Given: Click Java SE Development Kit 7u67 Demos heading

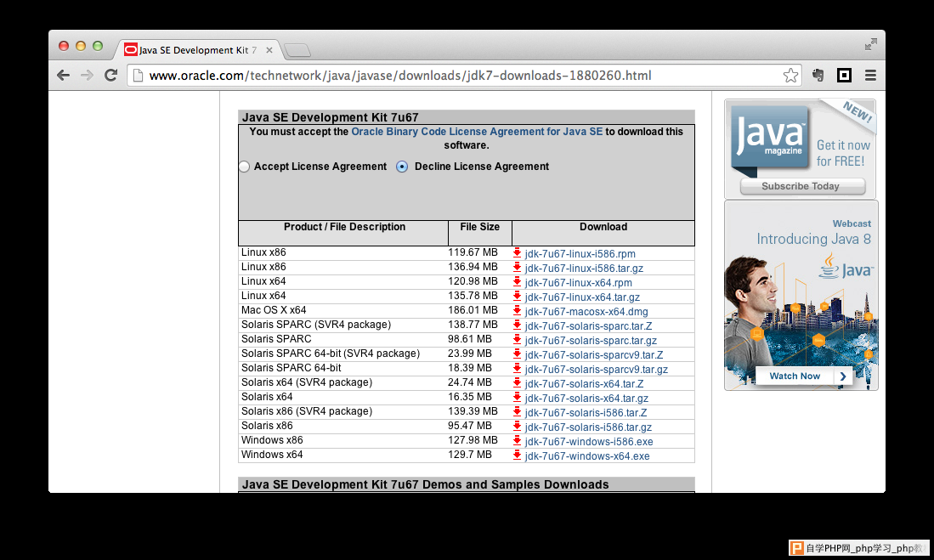Looking at the screenshot, I should [x=425, y=484].
